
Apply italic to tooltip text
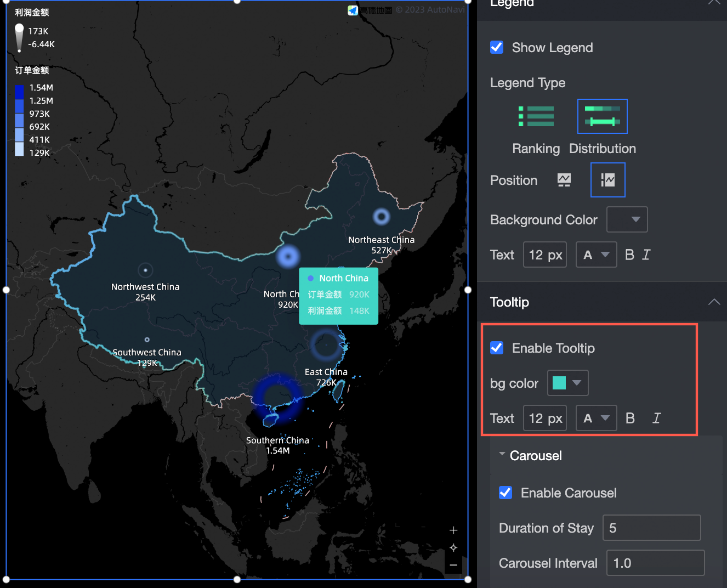tap(656, 417)
